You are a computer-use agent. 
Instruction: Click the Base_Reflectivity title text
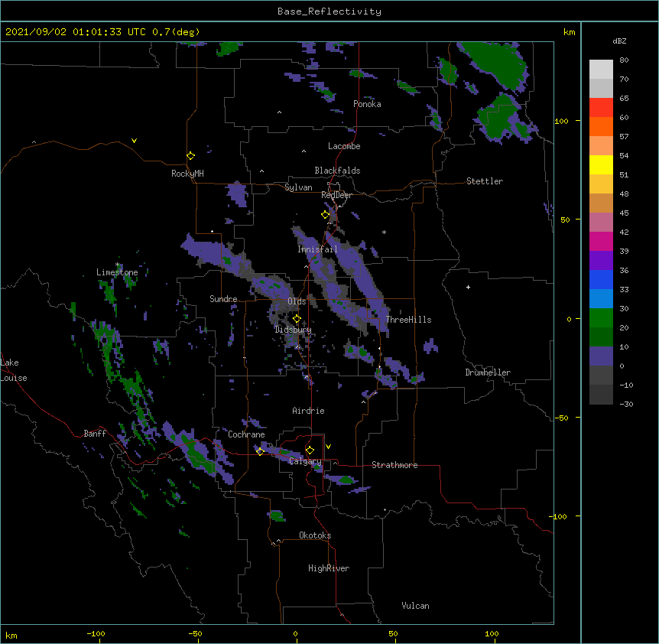click(329, 11)
